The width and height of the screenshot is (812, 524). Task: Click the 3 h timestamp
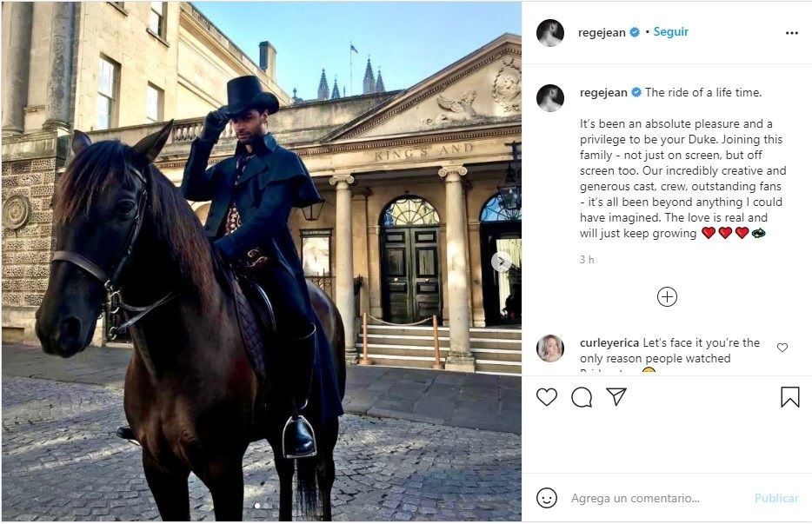[x=587, y=260]
